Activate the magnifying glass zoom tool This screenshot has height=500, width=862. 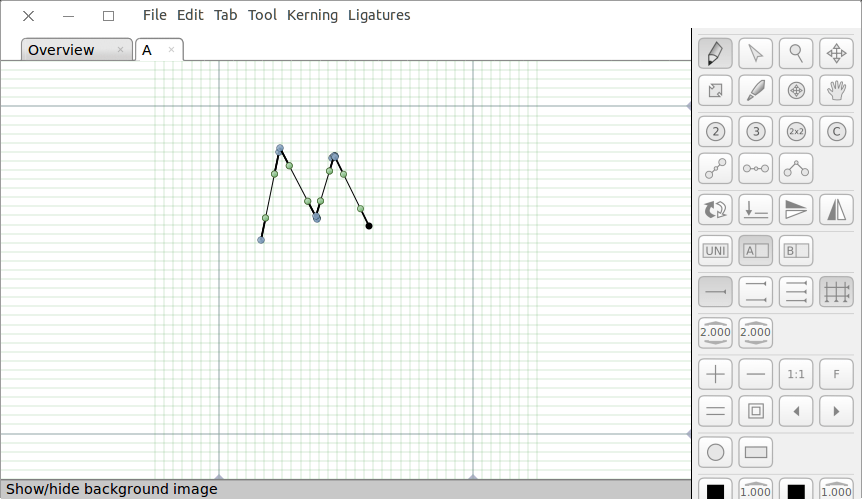[x=796, y=53]
